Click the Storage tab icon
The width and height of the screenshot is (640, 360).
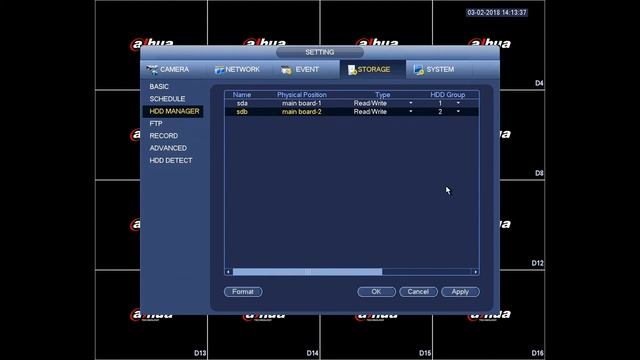[352, 70]
